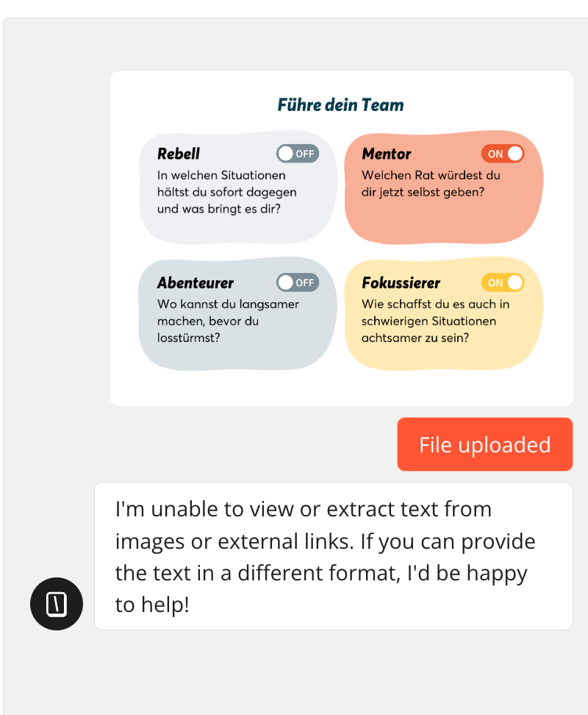Toggle the Rebell switch on
Screen dimensions: 588x715
point(298,154)
